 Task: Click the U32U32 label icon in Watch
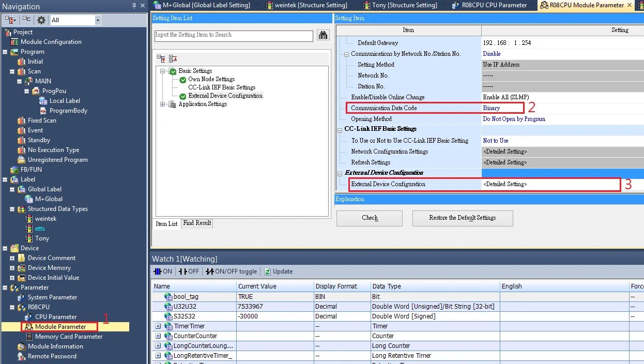168,307
